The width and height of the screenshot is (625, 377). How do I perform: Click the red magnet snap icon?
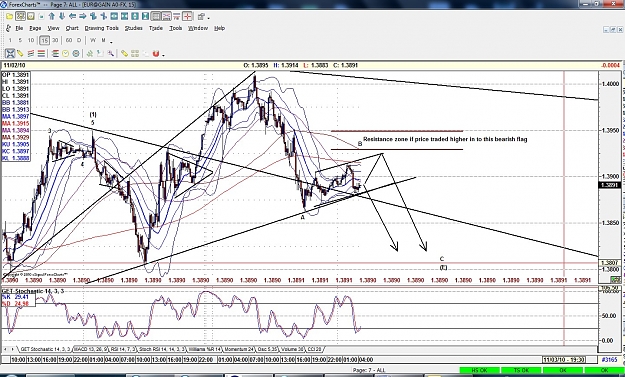tap(155, 53)
